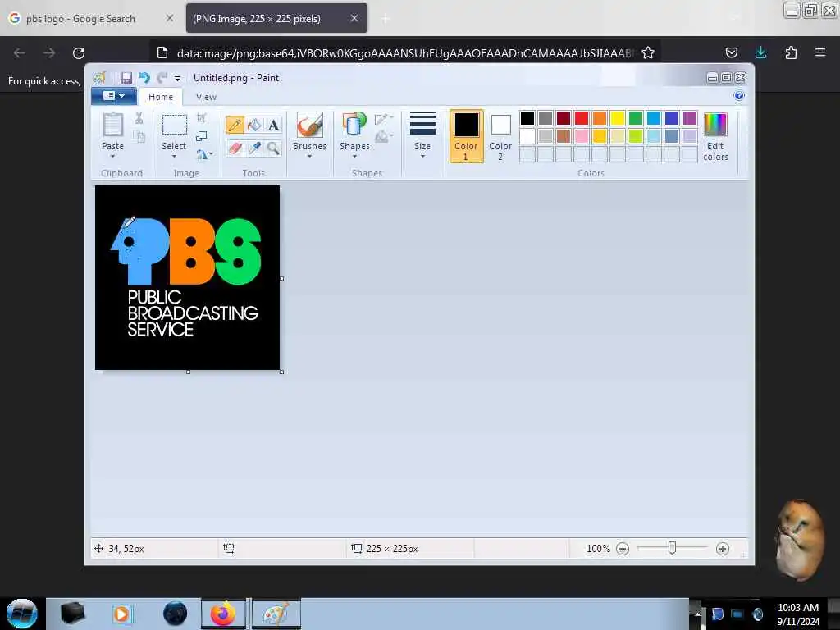Click the rectangular Select tool button
The height and width of the screenshot is (630, 840).
(x=174, y=126)
